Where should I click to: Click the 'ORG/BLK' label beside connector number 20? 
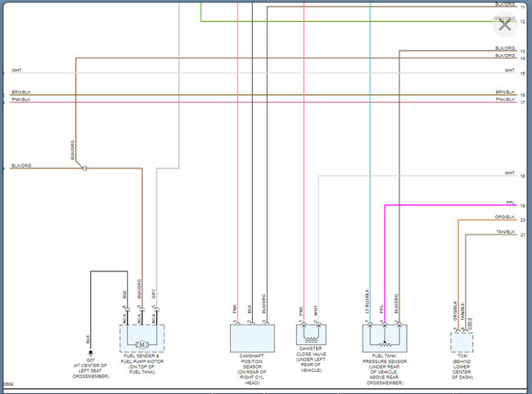(505, 217)
